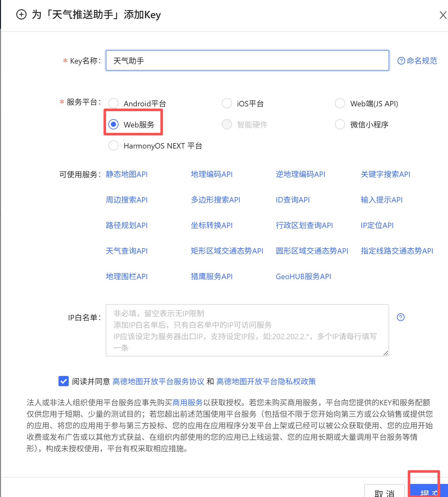Open the 多边形搜索API link
This screenshot has height=497, width=448.
click(215, 200)
